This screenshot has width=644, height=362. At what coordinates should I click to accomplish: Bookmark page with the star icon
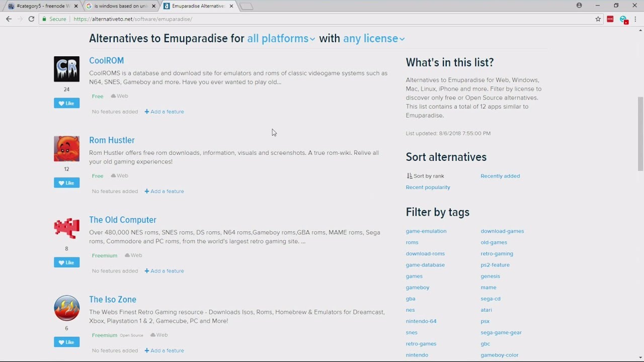pos(598,19)
